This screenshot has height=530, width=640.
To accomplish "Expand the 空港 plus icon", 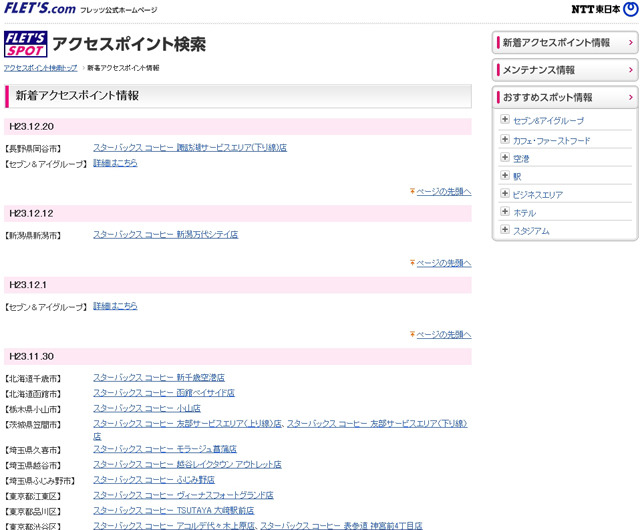I will pos(505,157).
